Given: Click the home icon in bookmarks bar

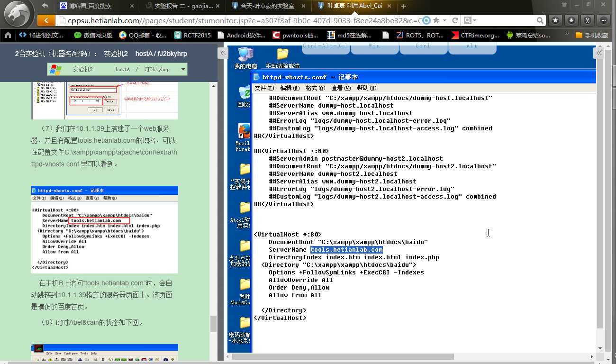Looking at the screenshot, I should (x=8, y=35).
